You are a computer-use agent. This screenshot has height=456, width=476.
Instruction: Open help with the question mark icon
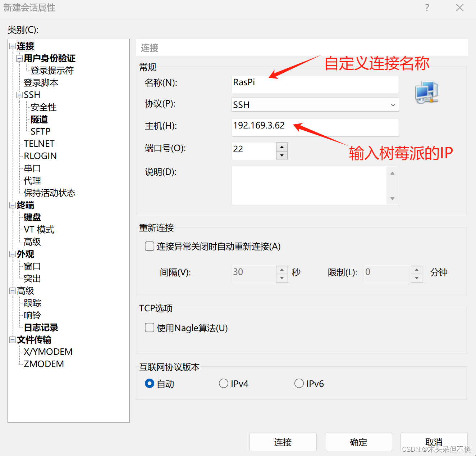point(427,8)
